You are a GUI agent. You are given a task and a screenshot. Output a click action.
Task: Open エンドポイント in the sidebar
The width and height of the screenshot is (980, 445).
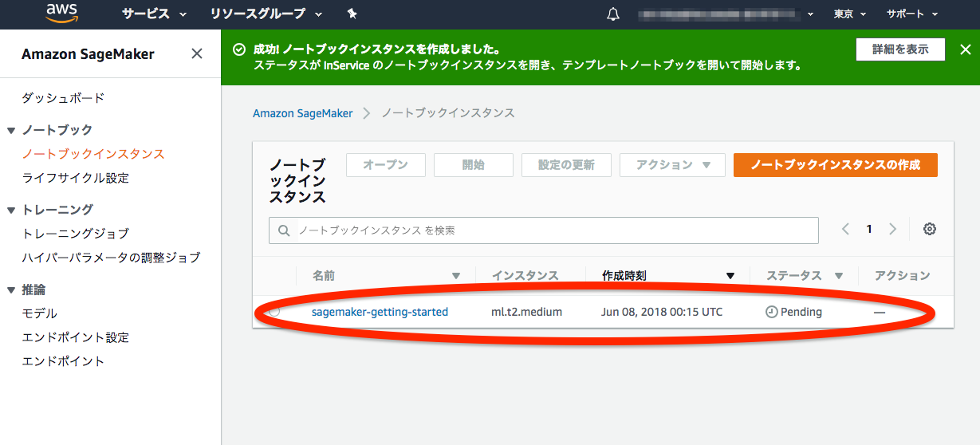(x=63, y=361)
